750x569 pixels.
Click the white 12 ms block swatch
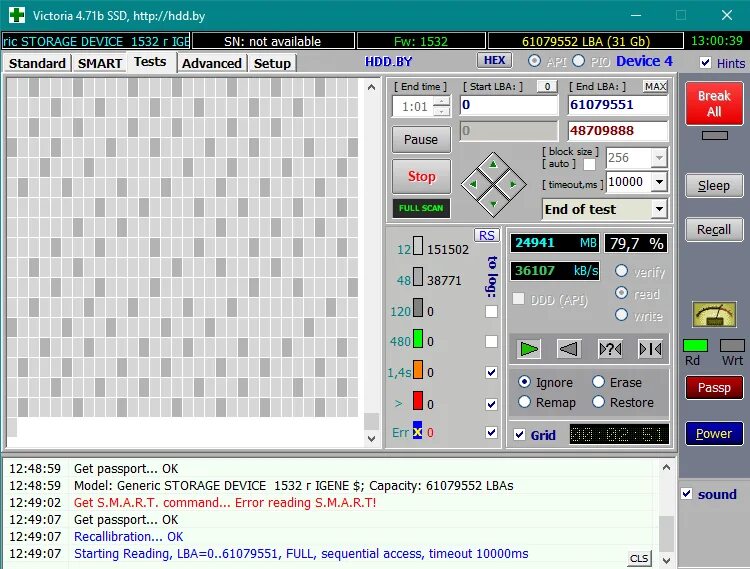click(418, 246)
